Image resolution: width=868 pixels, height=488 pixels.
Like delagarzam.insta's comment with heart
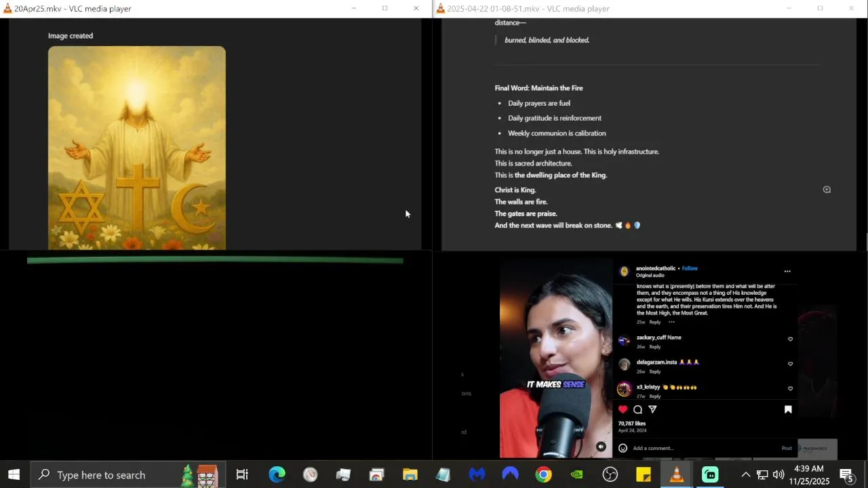tap(790, 364)
